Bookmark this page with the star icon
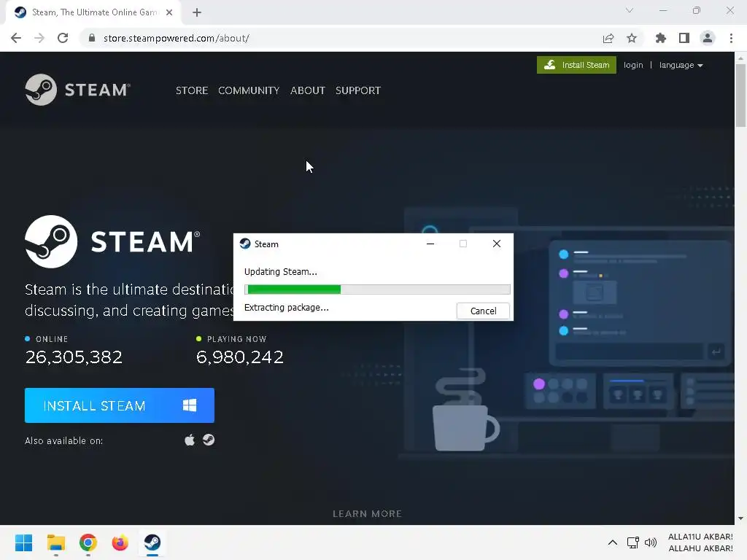The height and width of the screenshot is (560, 747). point(632,38)
